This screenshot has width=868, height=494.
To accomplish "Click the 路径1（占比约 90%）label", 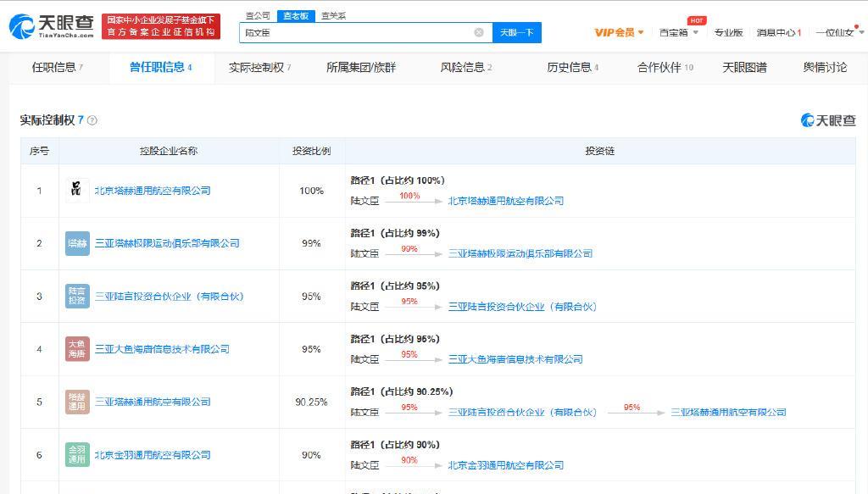I will point(395,445).
